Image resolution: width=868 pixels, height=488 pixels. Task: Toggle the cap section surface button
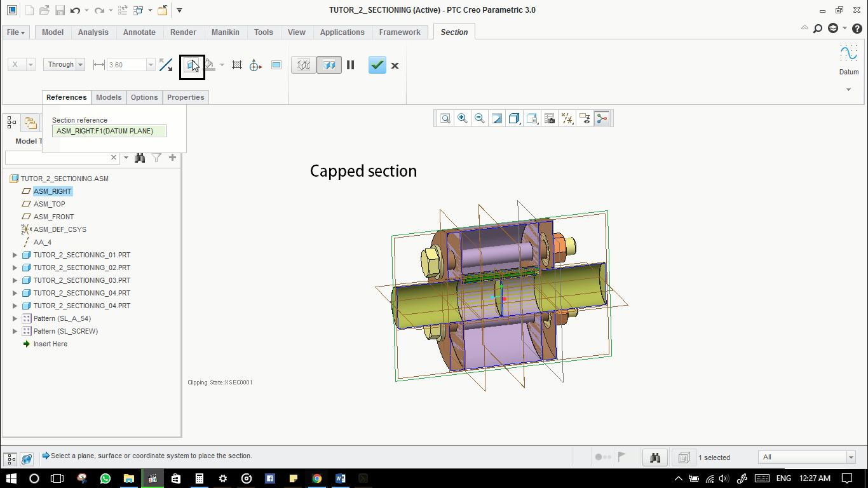[x=191, y=65]
